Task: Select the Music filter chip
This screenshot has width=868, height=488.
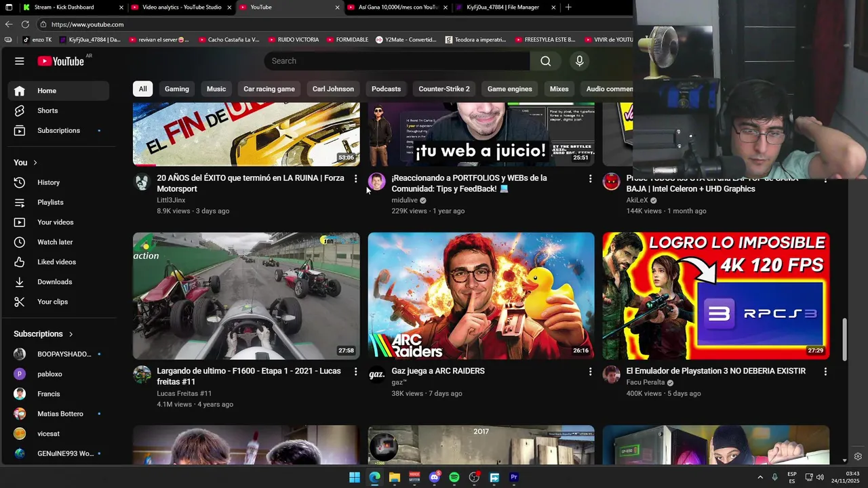Action: 216,89
